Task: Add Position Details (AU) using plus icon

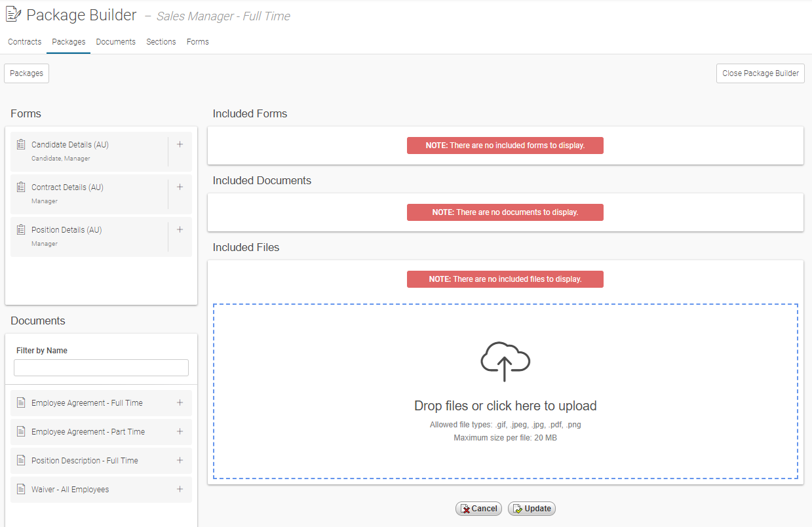Action: (x=180, y=230)
